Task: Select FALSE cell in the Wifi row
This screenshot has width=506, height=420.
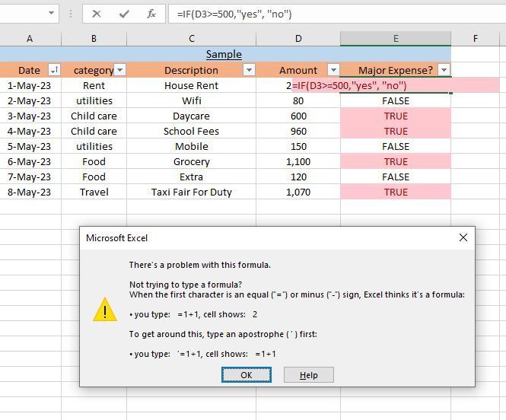Action: coord(396,100)
